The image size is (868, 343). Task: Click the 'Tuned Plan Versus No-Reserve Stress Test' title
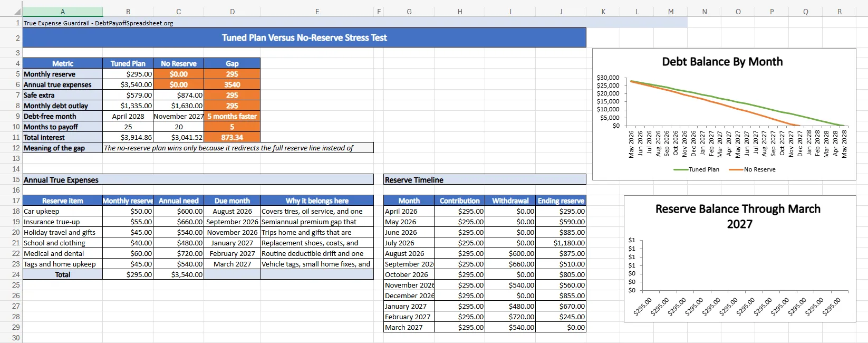tap(304, 37)
